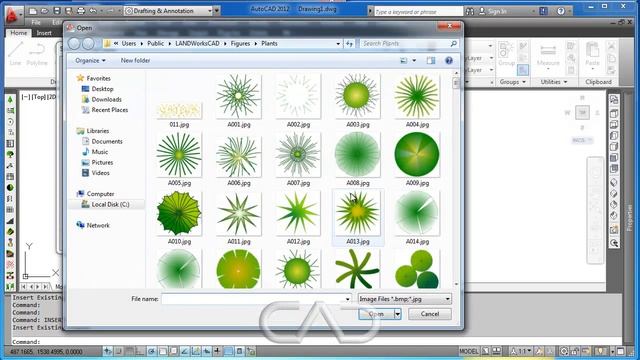Toggle Polar Tracking in AutoCAD status bar
640x360 pixels.
(151, 351)
